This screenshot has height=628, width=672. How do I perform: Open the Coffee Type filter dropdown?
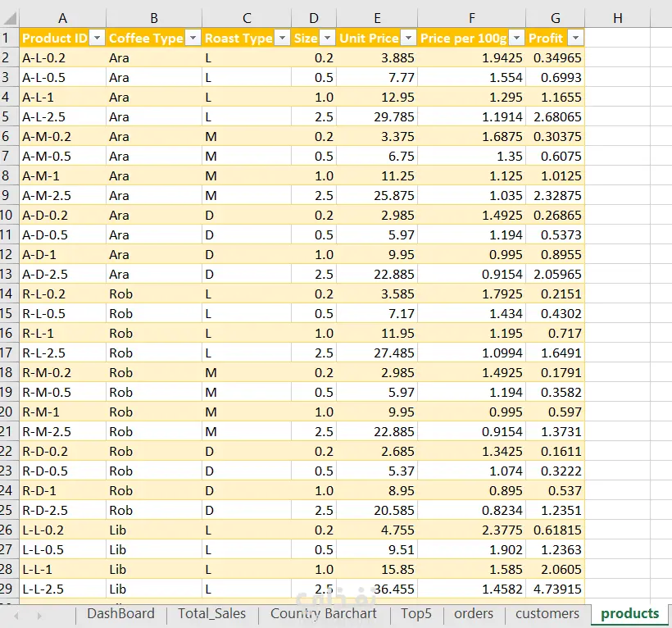(x=193, y=39)
